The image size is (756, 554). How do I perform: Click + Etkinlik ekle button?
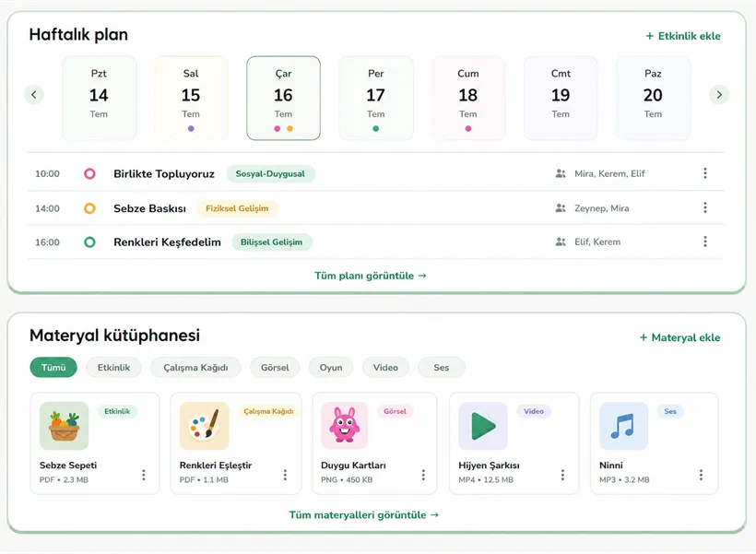(683, 36)
